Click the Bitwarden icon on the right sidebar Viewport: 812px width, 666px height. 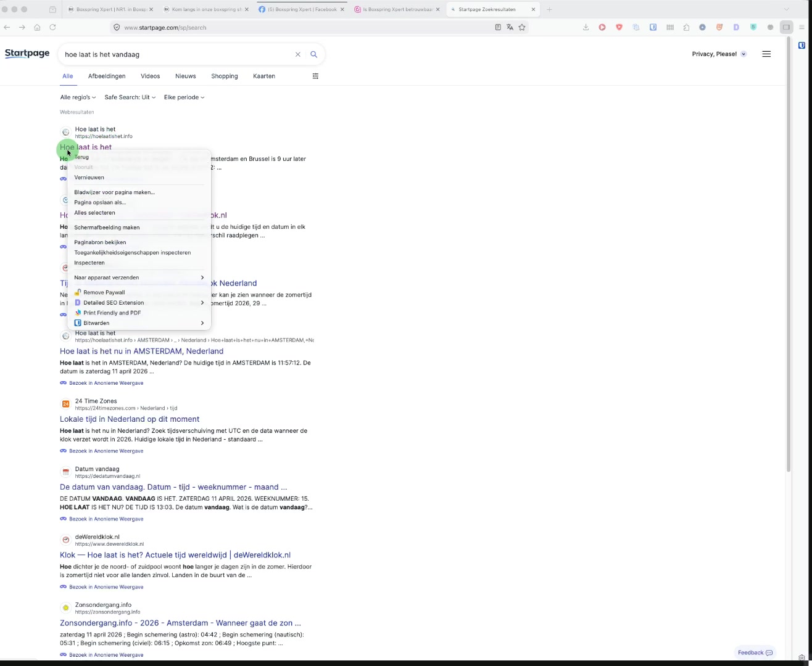tap(802, 45)
